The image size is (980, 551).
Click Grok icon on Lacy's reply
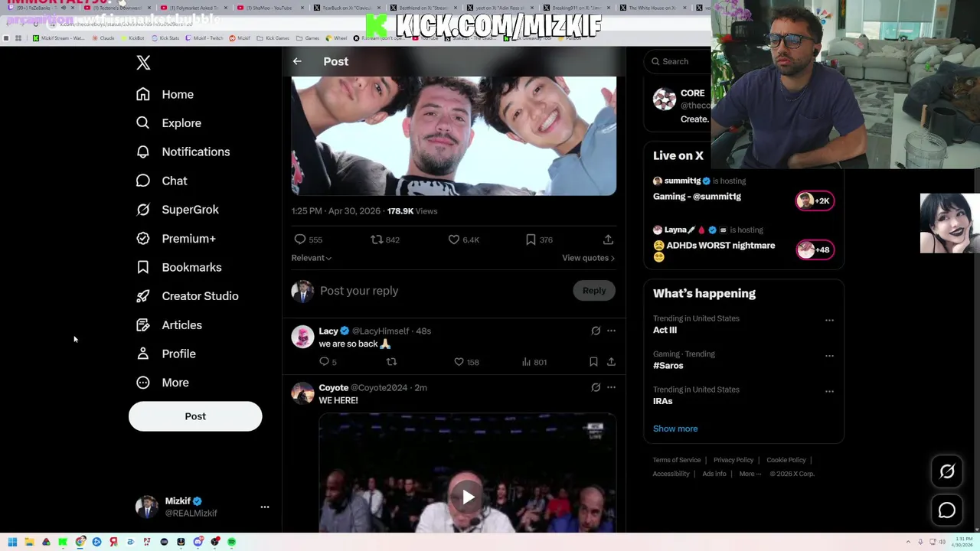click(x=596, y=331)
